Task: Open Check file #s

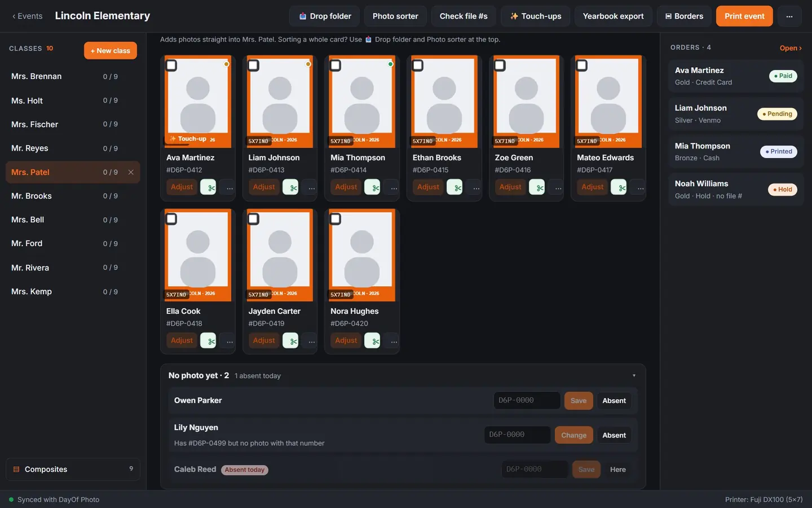Action: tap(464, 16)
